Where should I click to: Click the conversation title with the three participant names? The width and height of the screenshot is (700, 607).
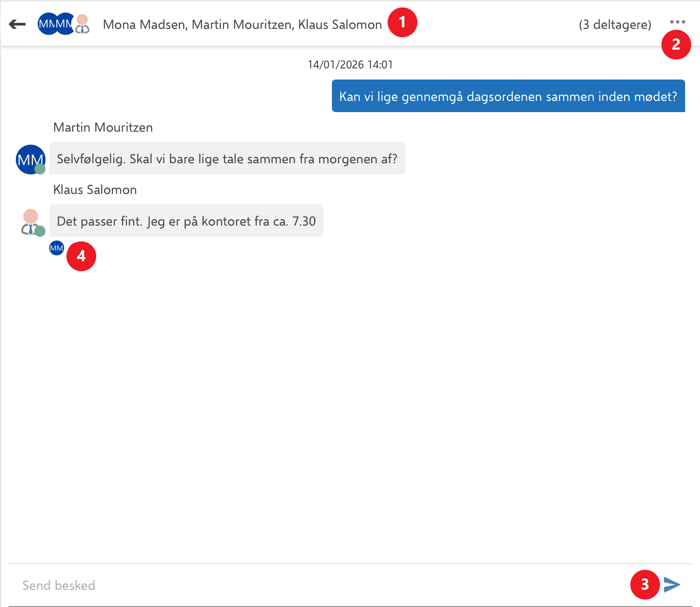pos(242,25)
